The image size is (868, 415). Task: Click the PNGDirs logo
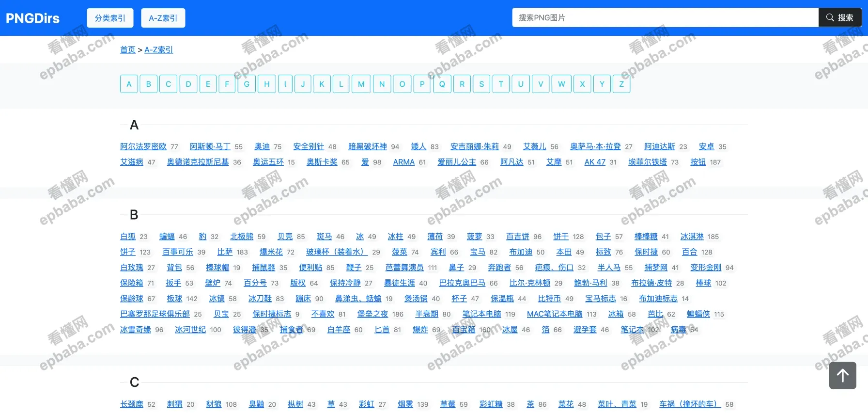tap(32, 18)
